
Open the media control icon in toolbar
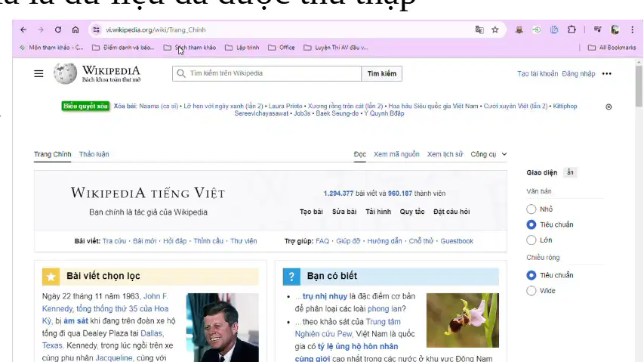[598, 29]
